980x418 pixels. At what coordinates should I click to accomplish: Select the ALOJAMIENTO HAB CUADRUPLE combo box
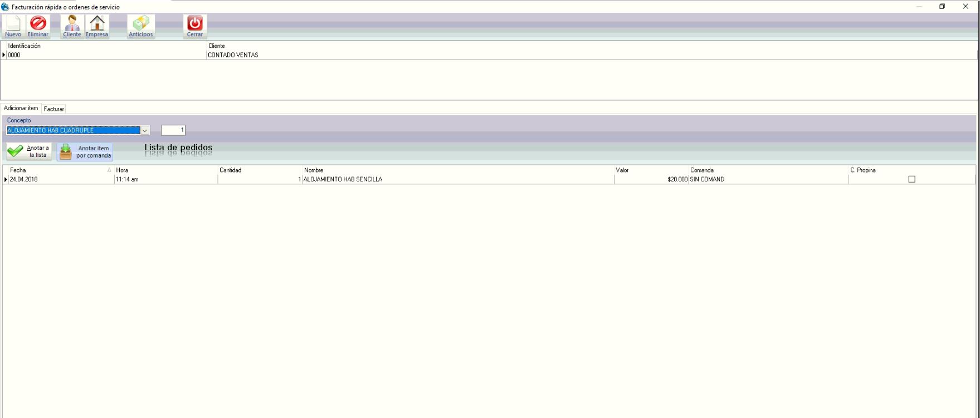pos(72,130)
